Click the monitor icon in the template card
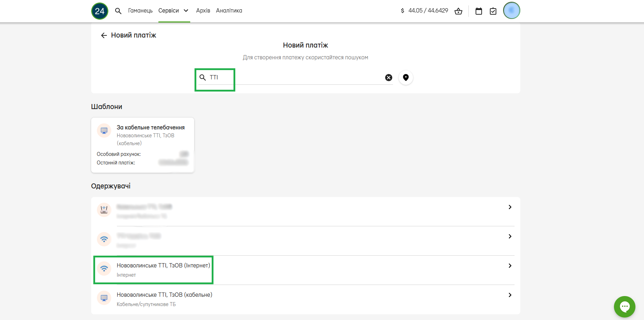Viewport: 644px width, 320px height. 104,131
